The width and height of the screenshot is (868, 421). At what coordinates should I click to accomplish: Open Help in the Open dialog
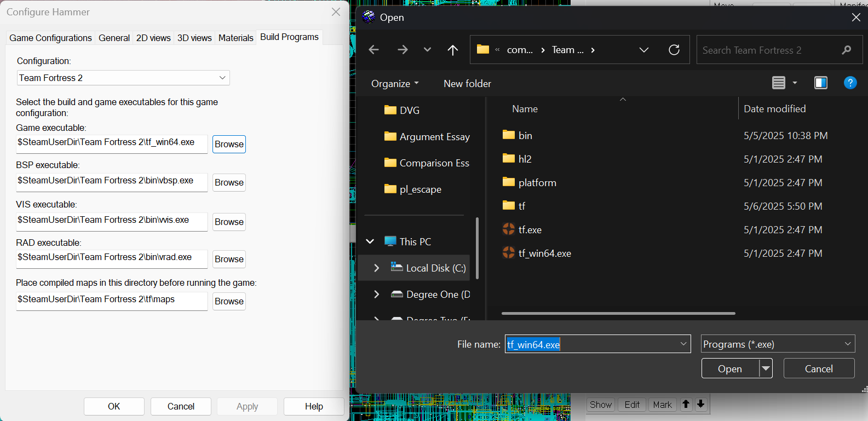click(x=850, y=83)
